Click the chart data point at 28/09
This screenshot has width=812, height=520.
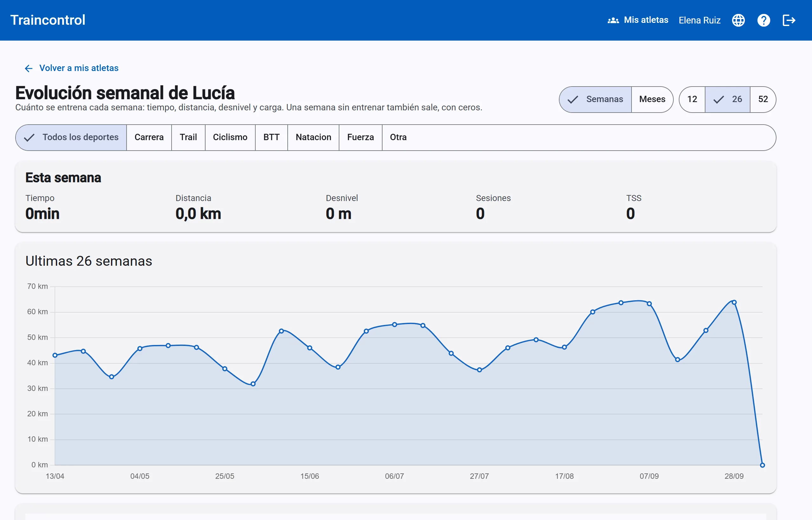click(x=734, y=302)
